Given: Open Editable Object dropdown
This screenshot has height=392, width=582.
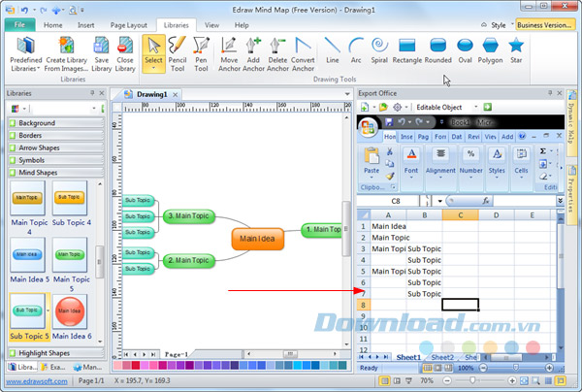Looking at the screenshot, I should pos(475,108).
